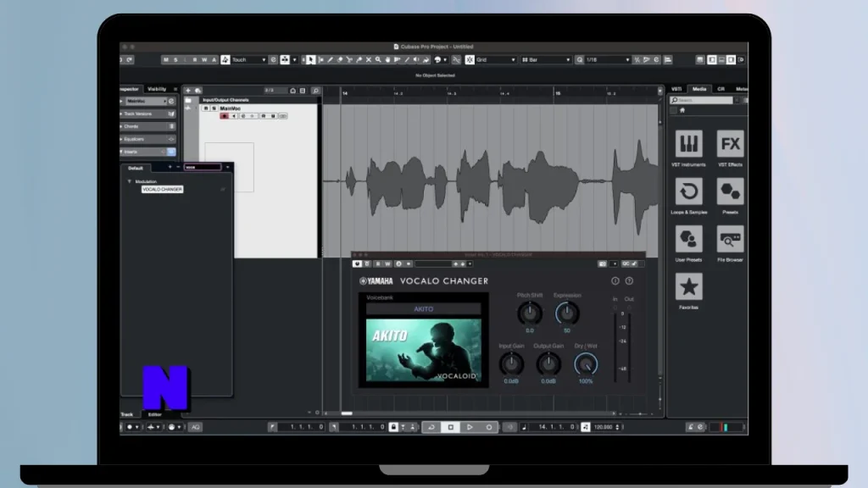This screenshot has width=868, height=488.
Task: Click the AKITO voicebank artwork
Action: tap(424, 350)
